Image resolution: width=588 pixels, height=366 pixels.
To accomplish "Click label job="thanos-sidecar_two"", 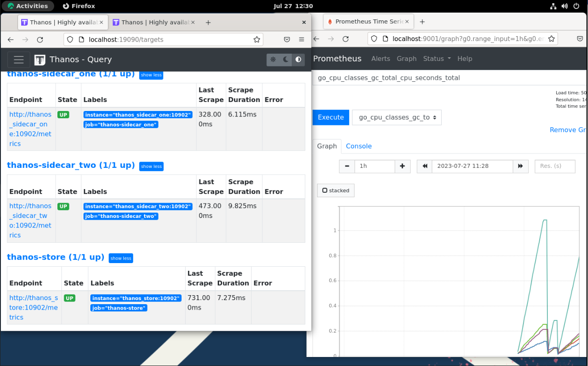I will coord(121,216).
